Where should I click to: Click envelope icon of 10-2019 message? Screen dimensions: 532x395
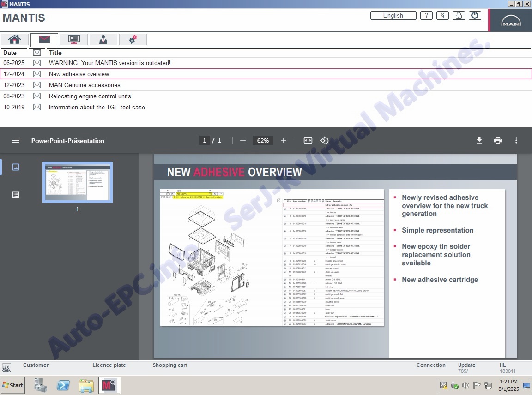click(37, 107)
